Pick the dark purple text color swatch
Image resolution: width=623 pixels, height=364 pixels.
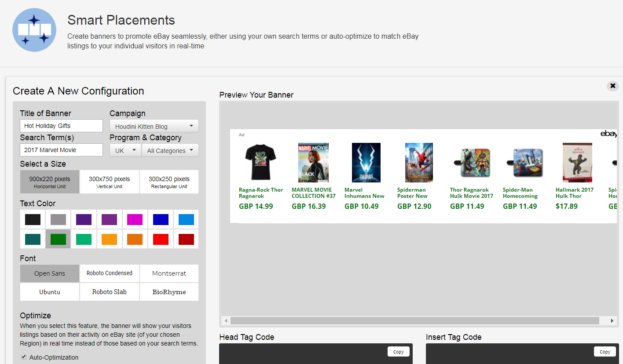84,219
